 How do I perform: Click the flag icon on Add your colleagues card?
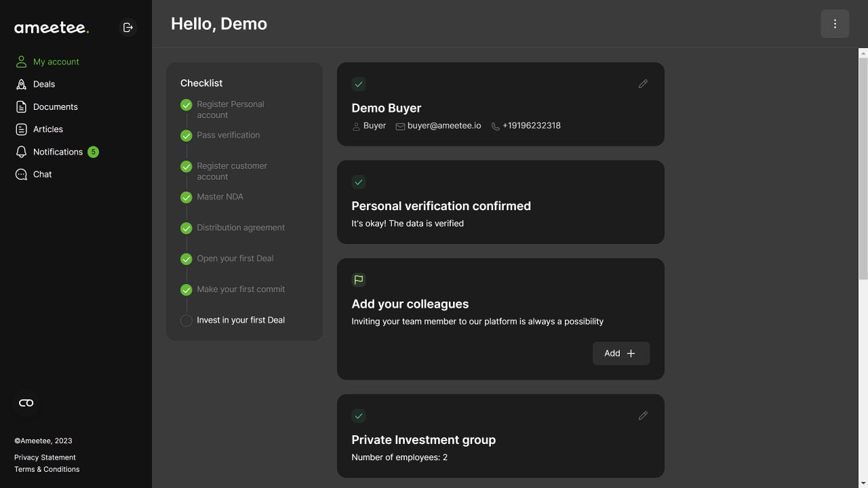point(359,279)
